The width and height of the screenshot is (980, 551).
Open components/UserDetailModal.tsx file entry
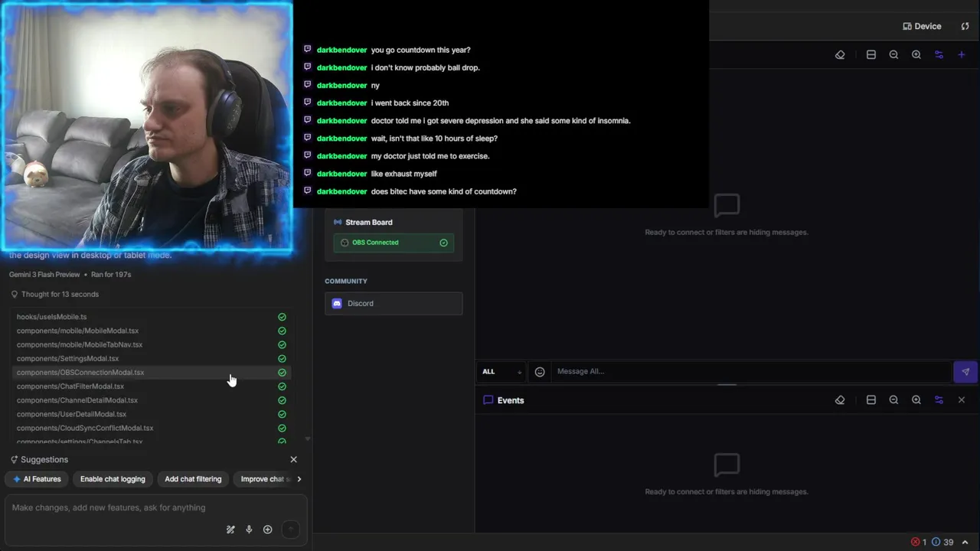(150, 414)
